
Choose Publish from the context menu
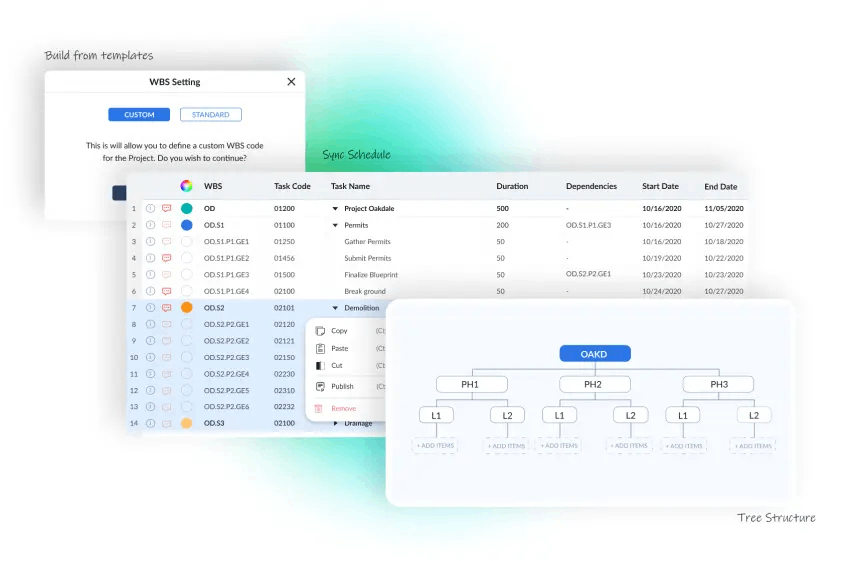342,387
